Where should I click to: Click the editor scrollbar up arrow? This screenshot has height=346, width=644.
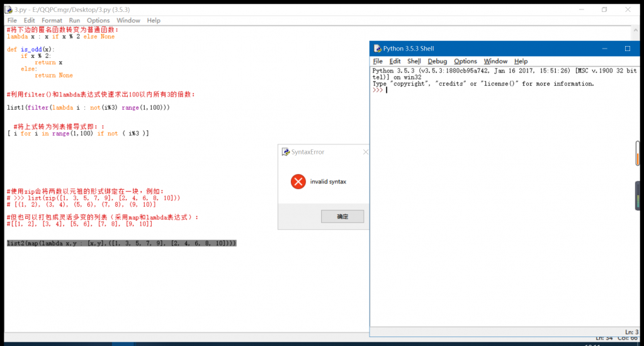click(635, 30)
